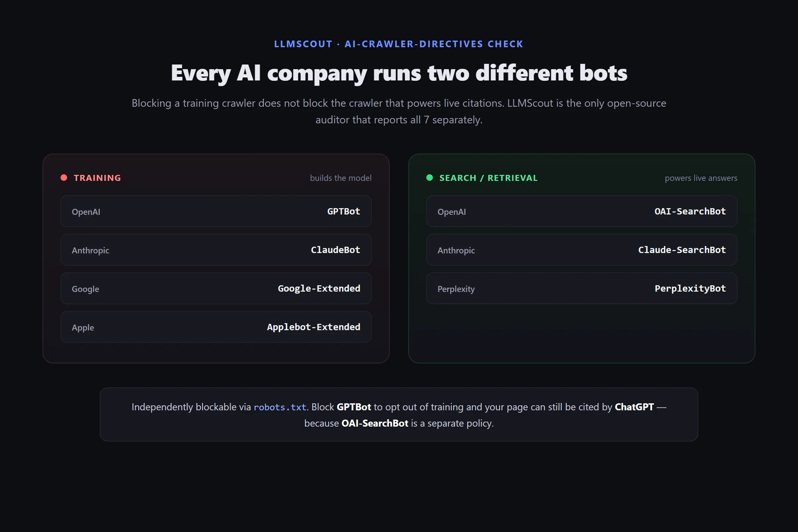Click the Google company label
The height and width of the screenshot is (532, 798).
pos(85,289)
